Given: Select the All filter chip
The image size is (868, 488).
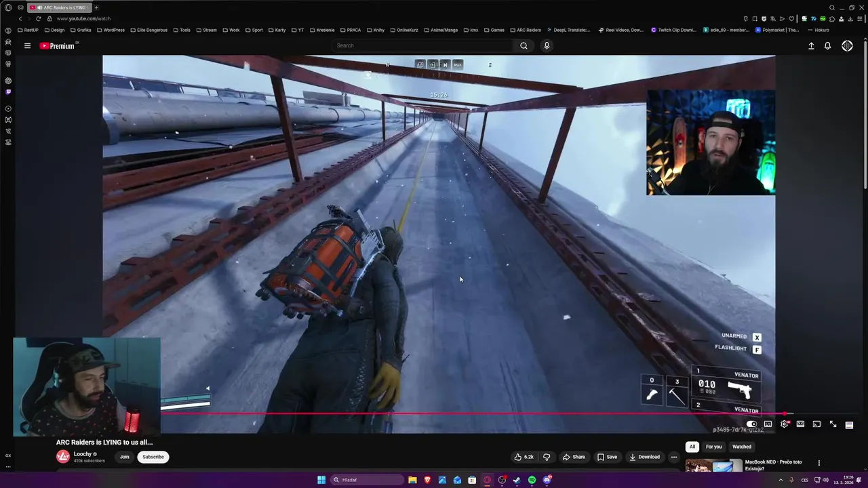Looking at the screenshot, I should pos(692,447).
